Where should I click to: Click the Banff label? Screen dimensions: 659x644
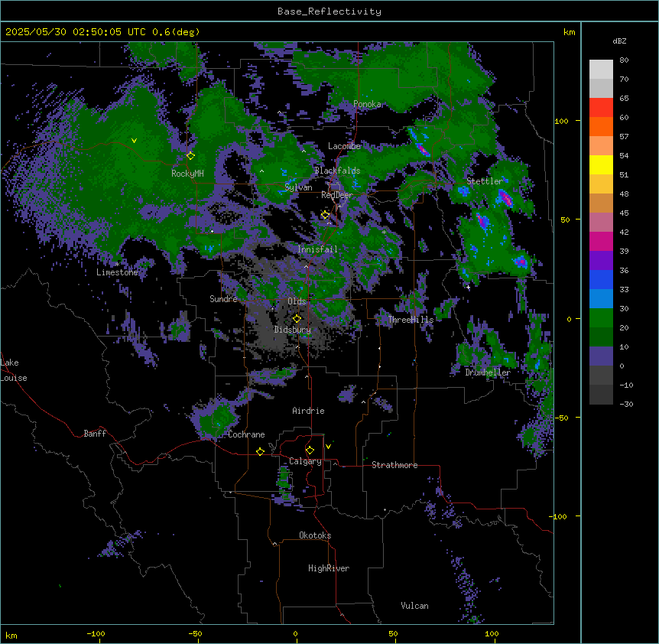tap(95, 434)
